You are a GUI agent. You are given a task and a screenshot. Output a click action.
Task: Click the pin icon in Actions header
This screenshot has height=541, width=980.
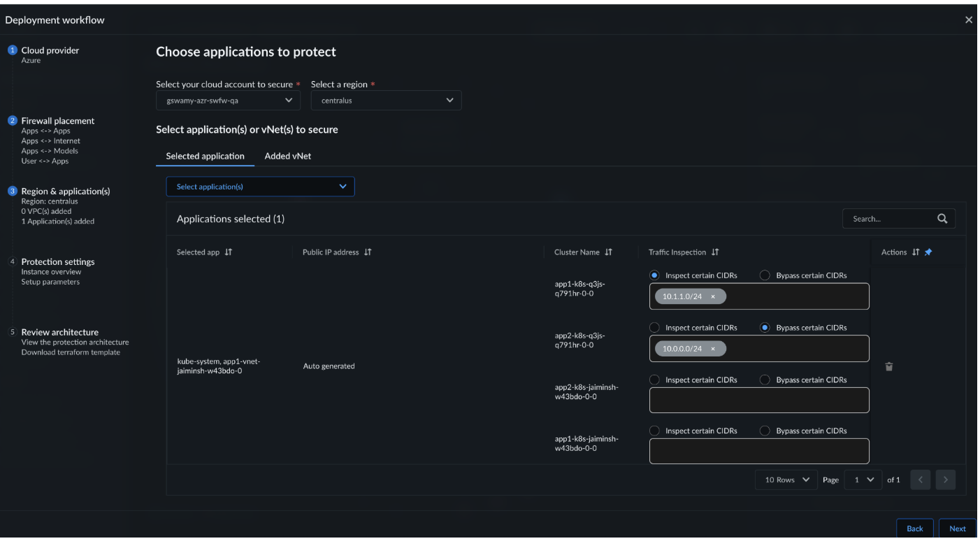[928, 252]
